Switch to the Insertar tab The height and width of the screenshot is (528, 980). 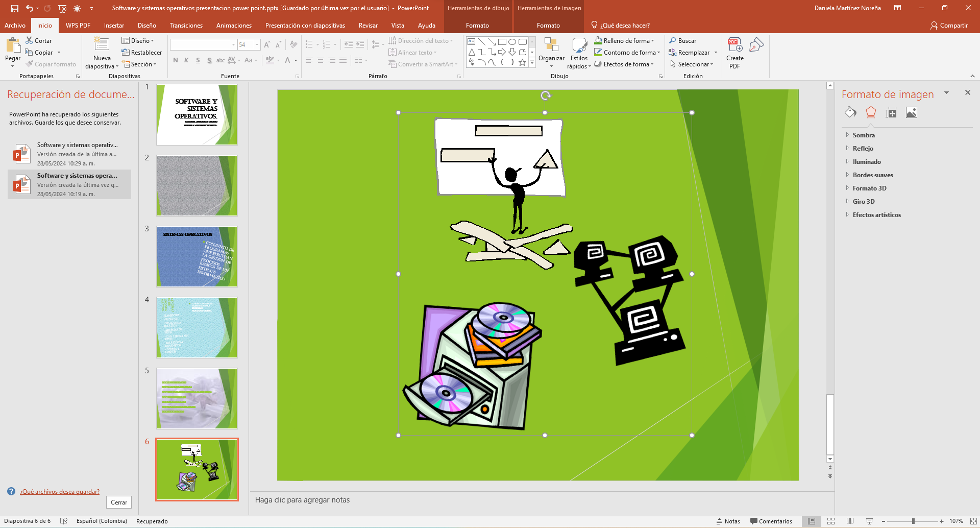coord(114,26)
